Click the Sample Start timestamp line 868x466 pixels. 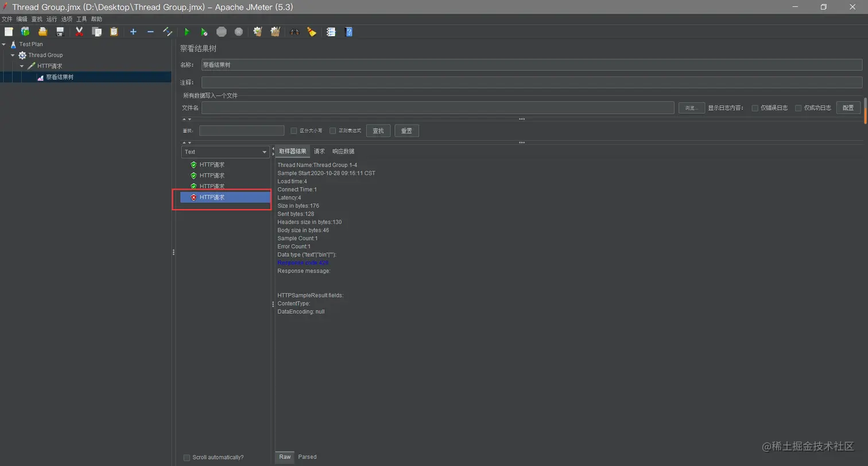tap(326, 174)
